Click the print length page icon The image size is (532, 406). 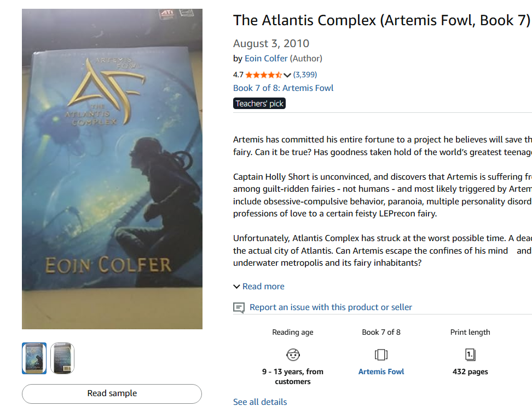coord(470,354)
